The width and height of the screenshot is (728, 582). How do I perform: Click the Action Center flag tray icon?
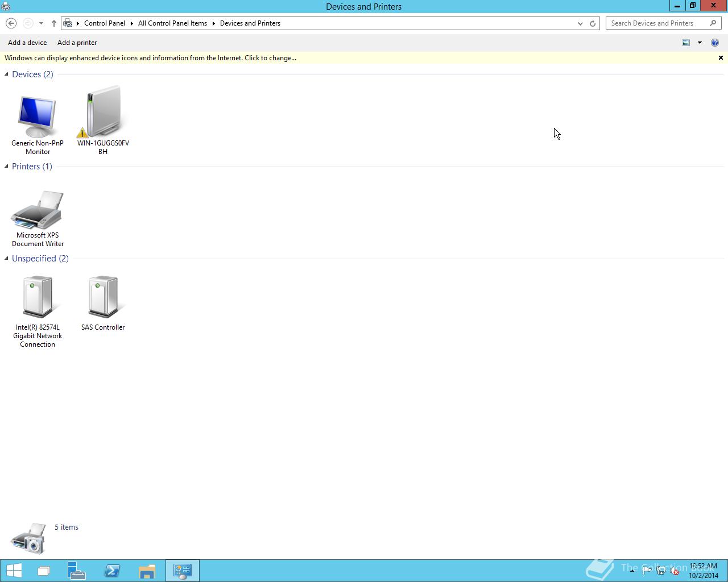tap(647, 571)
